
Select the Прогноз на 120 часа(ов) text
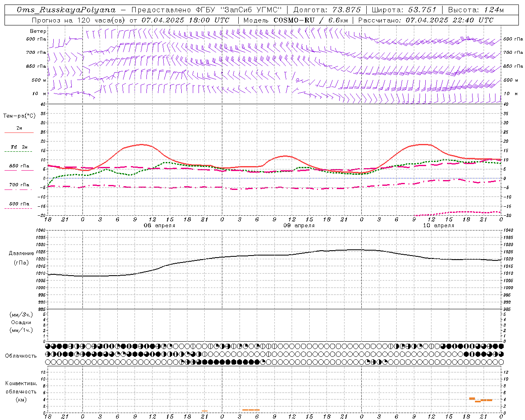pyautogui.click(x=79, y=20)
